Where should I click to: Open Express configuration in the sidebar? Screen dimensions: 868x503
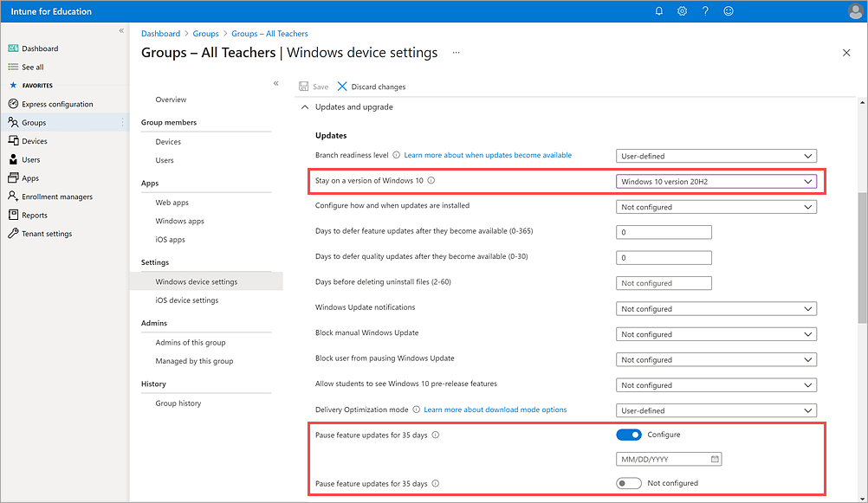(x=57, y=104)
